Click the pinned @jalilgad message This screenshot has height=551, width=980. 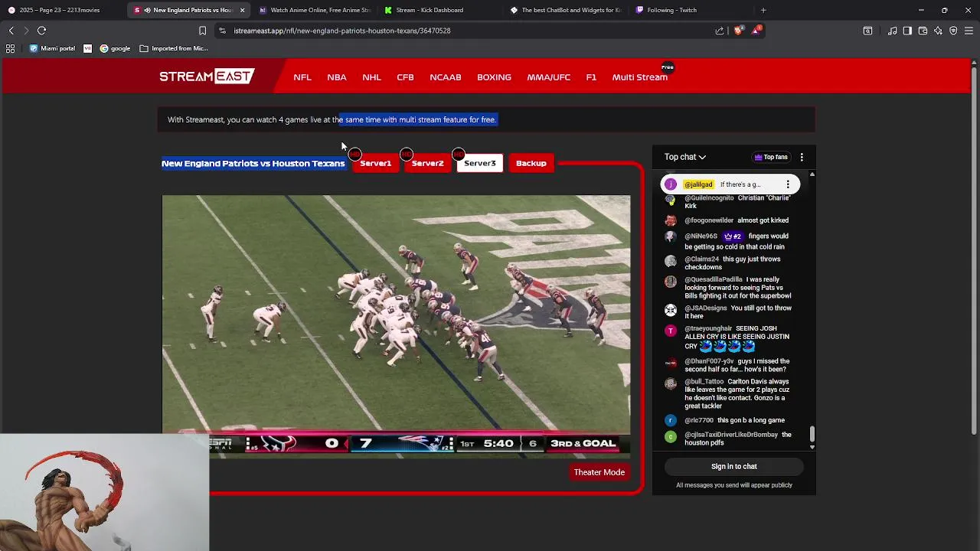click(730, 184)
